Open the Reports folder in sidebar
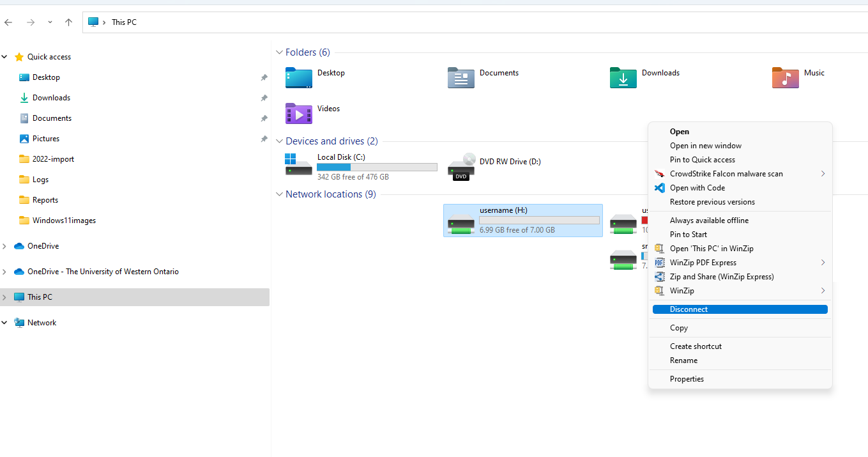Viewport: 868px width, 457px height. (45, 200)
